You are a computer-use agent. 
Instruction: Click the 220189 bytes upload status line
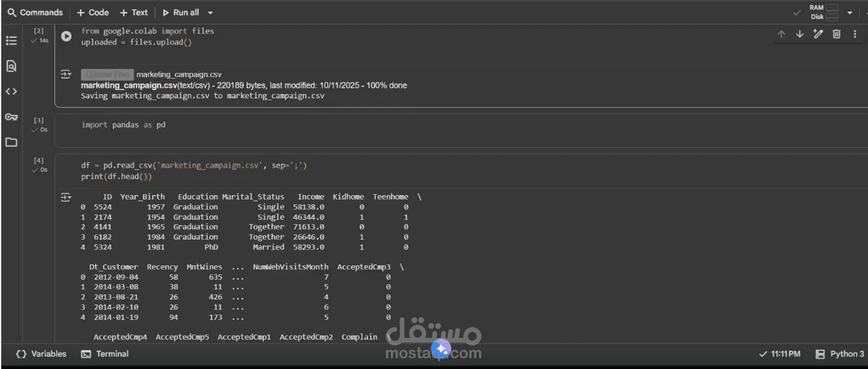(244, 85)
